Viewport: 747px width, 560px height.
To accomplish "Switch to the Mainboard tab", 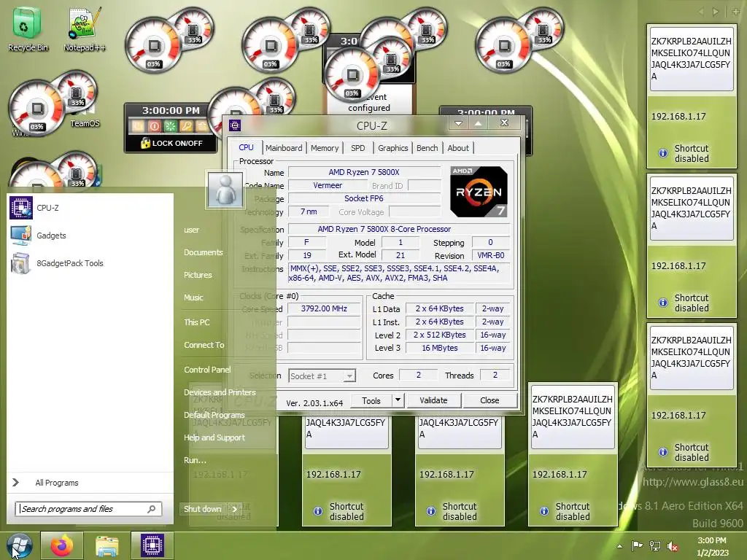I will point(284,148).
